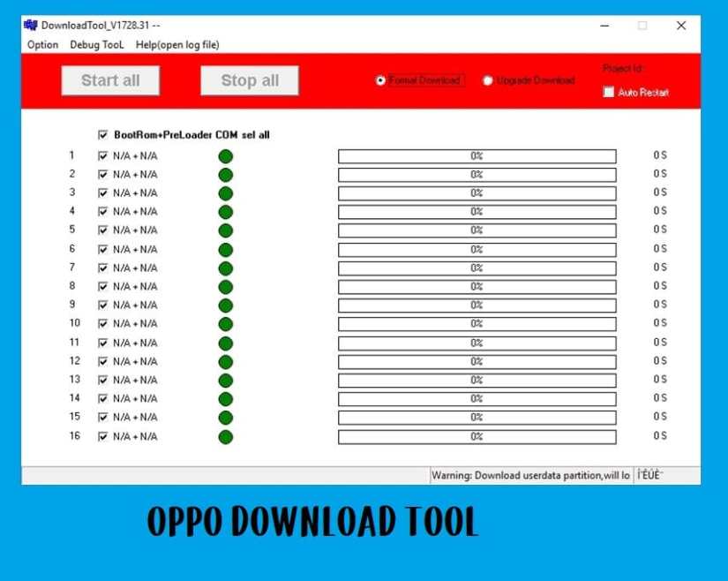Close the DownloadTool window
This screenshot has width=728, height=581.
[681, 26]
